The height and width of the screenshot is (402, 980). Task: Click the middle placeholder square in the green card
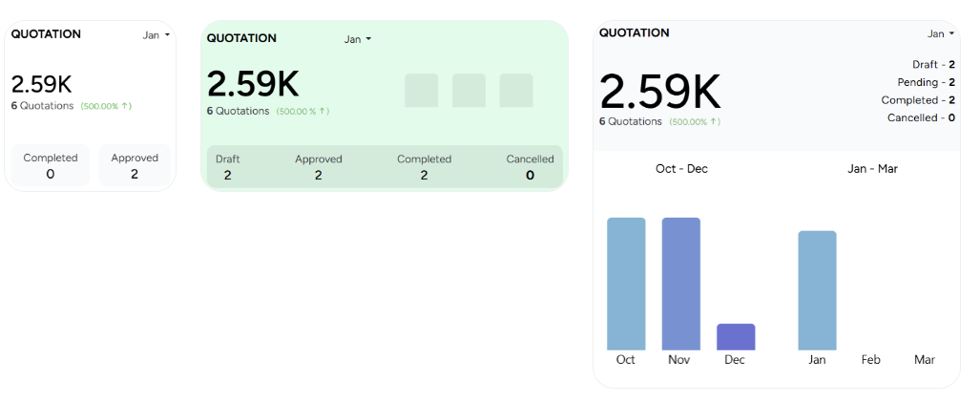(469, 91)
